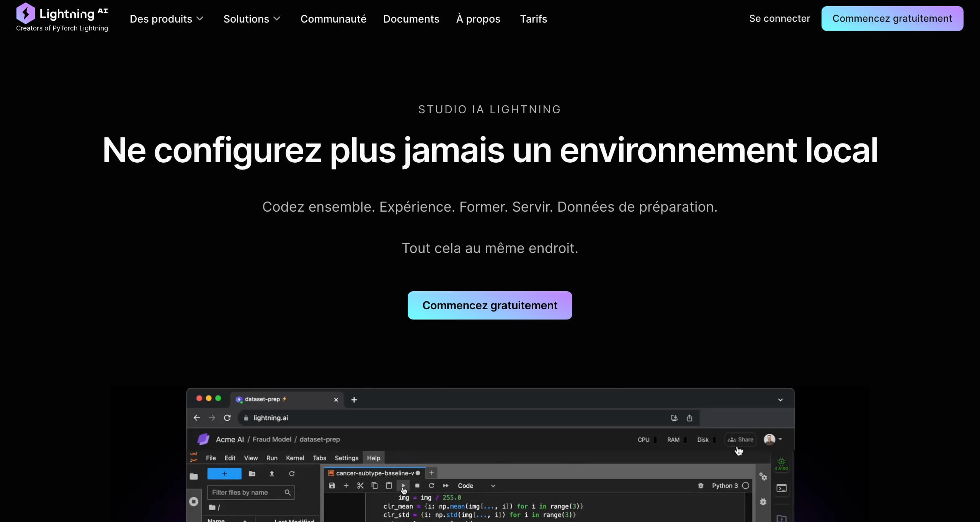The height and width of the screenshot is (522, 980).
Task: Restart kernel and run all cells
Action: pos(446,486)
